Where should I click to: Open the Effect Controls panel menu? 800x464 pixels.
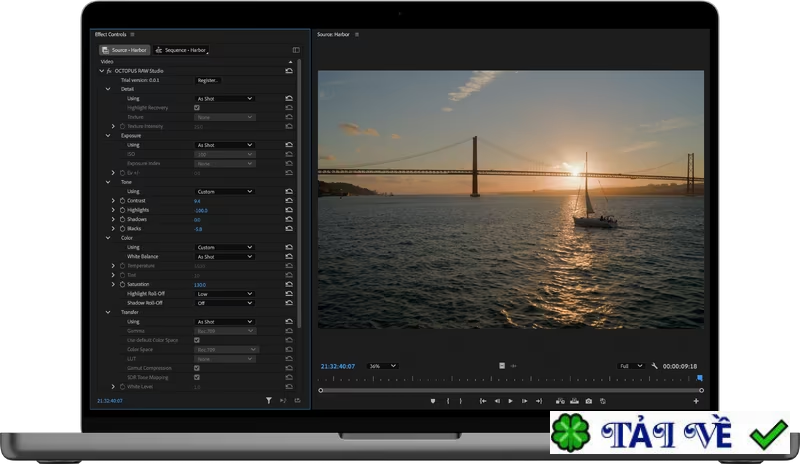click(132, 34)
